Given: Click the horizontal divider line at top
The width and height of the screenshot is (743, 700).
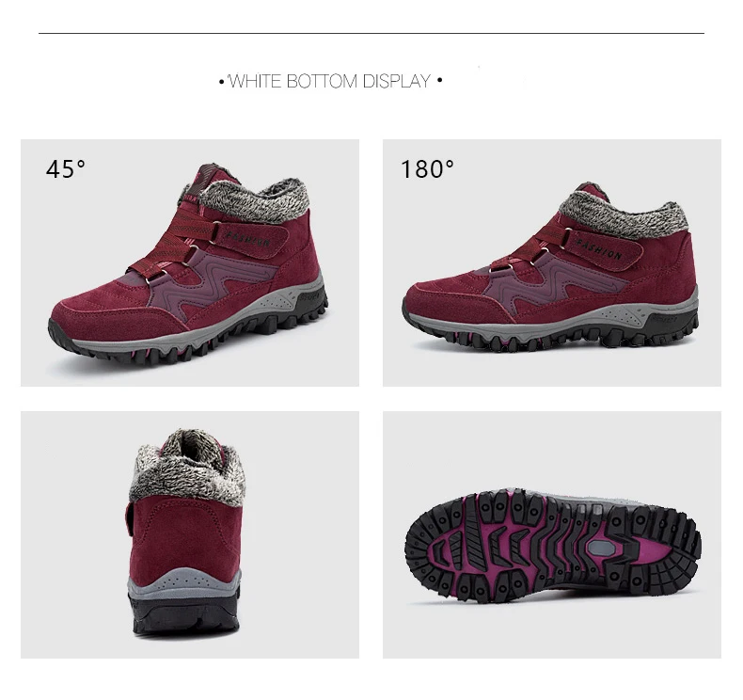Looking at the screenshot, I should click(x=371, y=33).
